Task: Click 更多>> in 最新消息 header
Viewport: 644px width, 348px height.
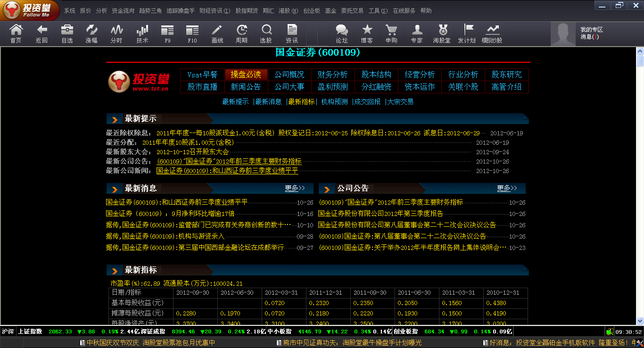Action: pos(295,188)
